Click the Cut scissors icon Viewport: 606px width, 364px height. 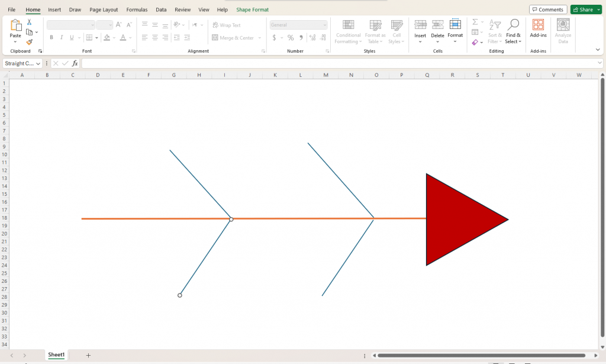(30, 22)
